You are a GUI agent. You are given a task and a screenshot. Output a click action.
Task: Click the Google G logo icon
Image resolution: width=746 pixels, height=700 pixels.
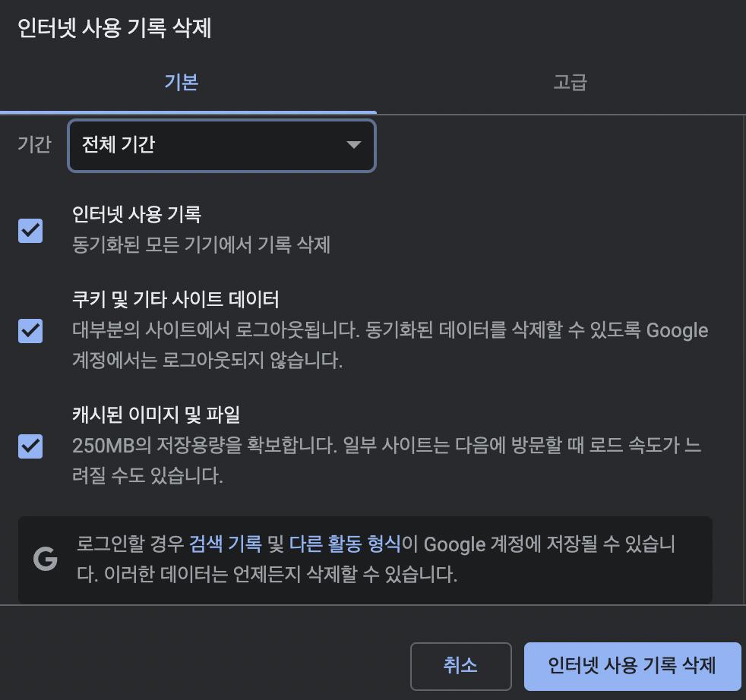[x=45, y=559]
